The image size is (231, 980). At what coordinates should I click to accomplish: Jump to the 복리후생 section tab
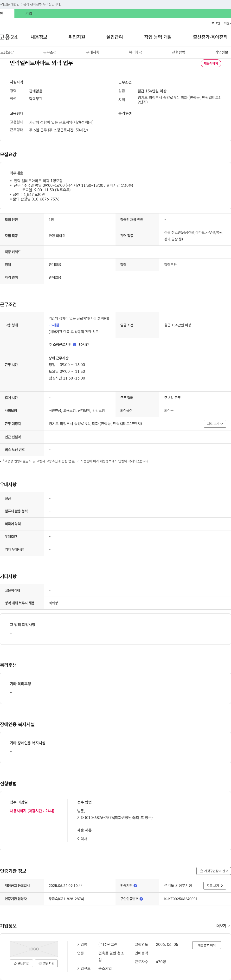tap(135, 52)
